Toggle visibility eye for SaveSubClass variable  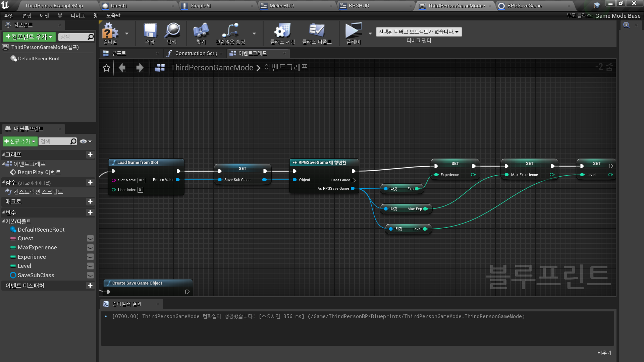(x=90, y=276)
